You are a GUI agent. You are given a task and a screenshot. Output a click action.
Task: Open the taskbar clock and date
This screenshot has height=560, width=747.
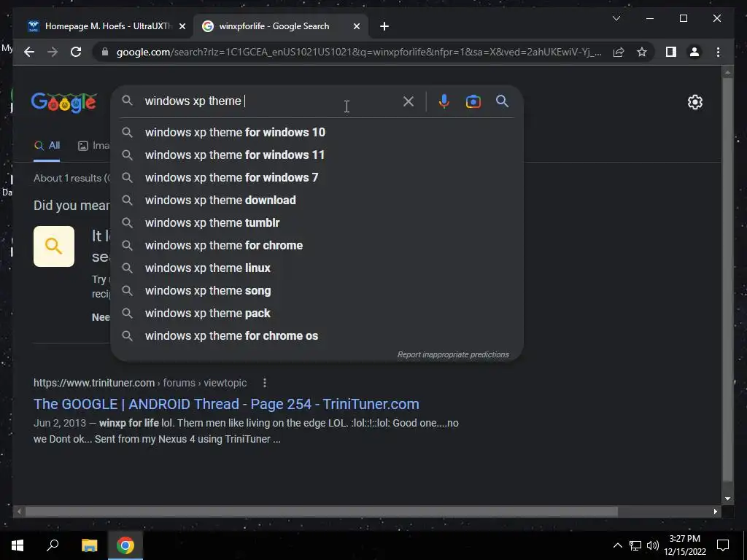point(685,545)
